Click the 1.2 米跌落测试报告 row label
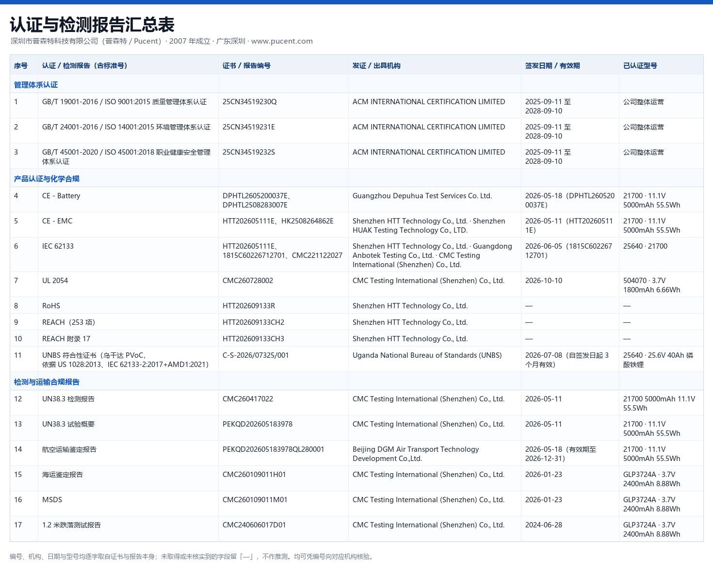713x588 pixels. point(71,525)
